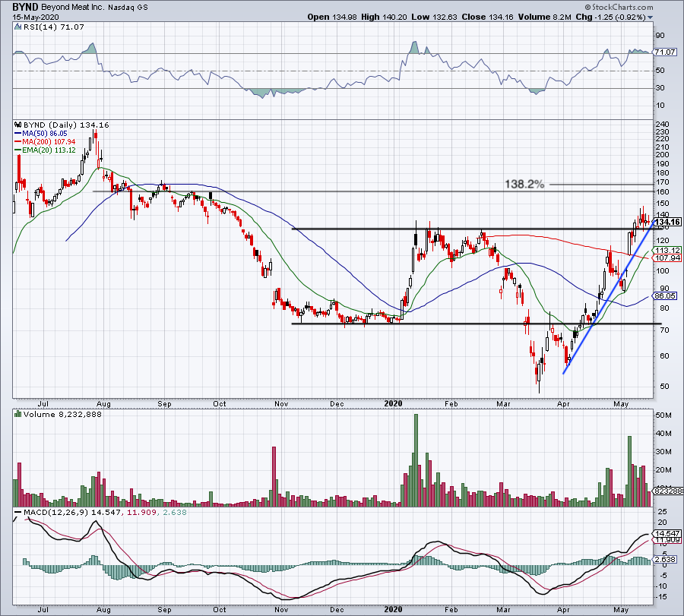The height and width of the screenshot is (616, 684).
Task: Open the chart options dropdown arrow
Action: [650, 17]
